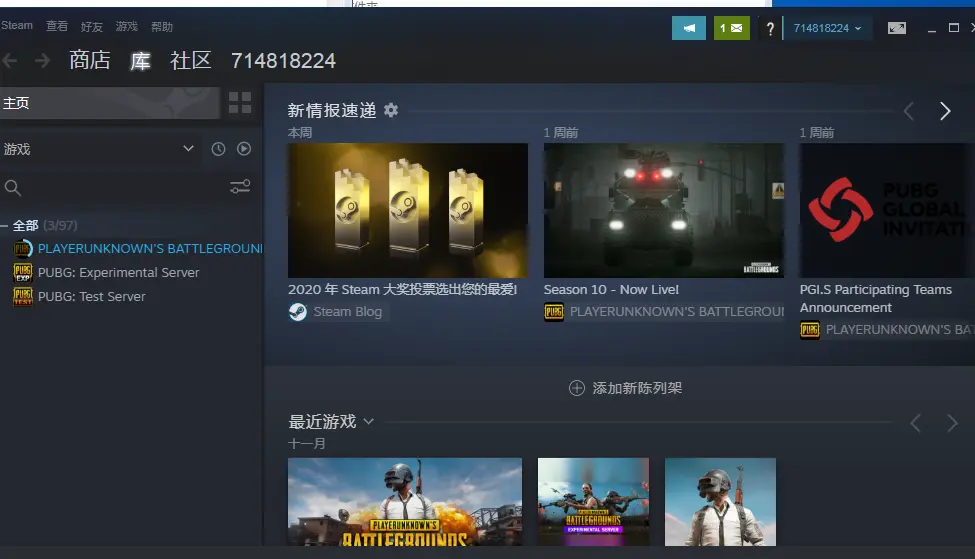Open news feed settings gear icon
Viewport: 975px width, 559px height.
point(390,110)
